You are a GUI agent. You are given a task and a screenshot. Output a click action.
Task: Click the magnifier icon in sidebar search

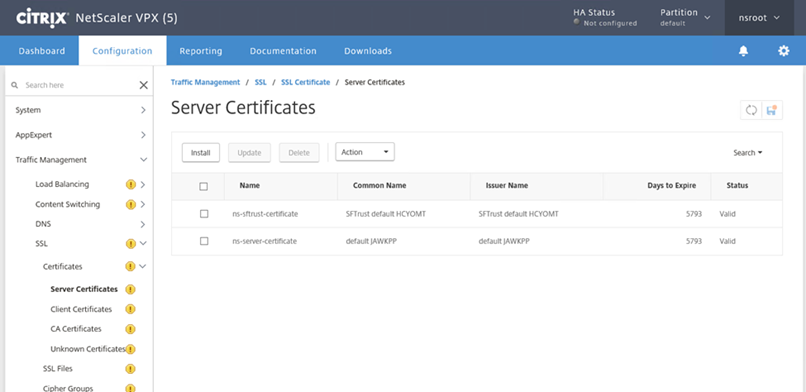coord(14,85)
